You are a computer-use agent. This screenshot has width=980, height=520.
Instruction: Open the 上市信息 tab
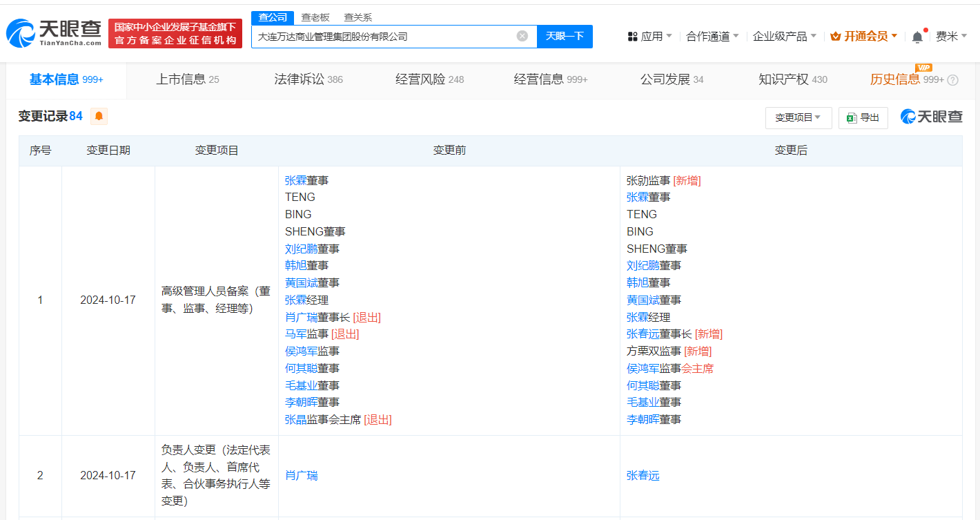point(187,79)
